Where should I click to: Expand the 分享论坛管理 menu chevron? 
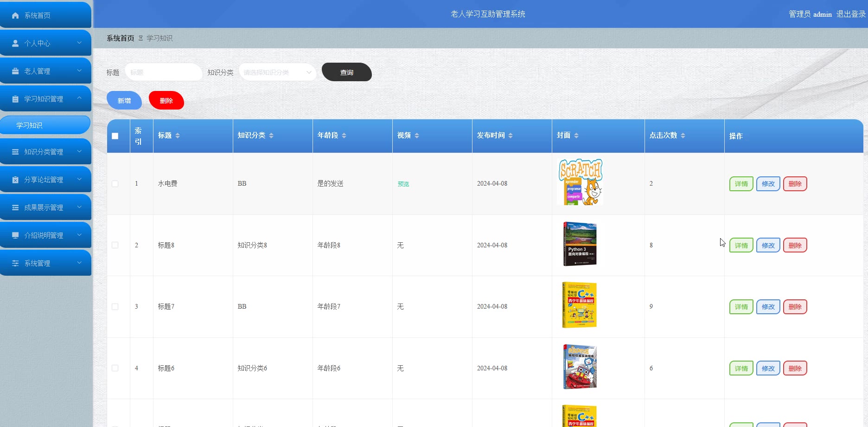tap(79, 179)
